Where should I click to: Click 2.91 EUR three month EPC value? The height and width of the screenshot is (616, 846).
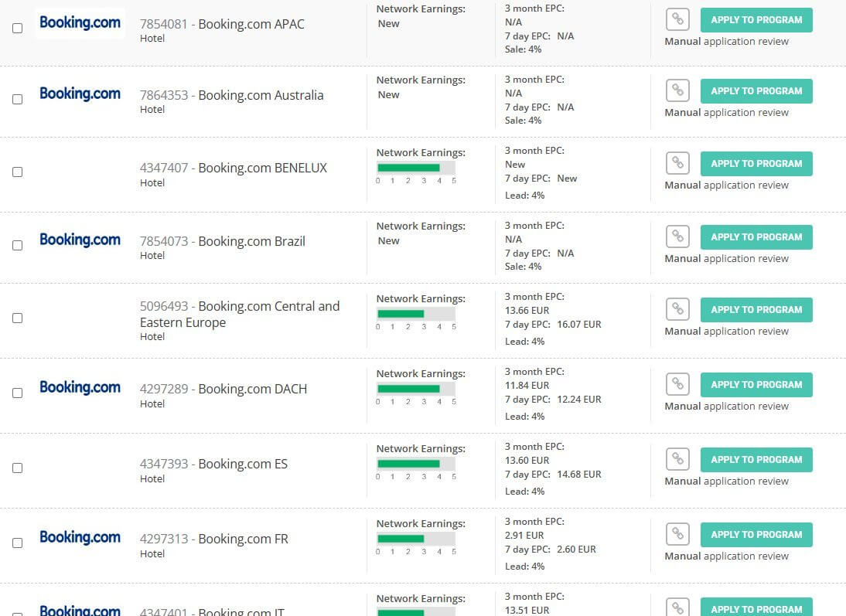pos(524,536)
